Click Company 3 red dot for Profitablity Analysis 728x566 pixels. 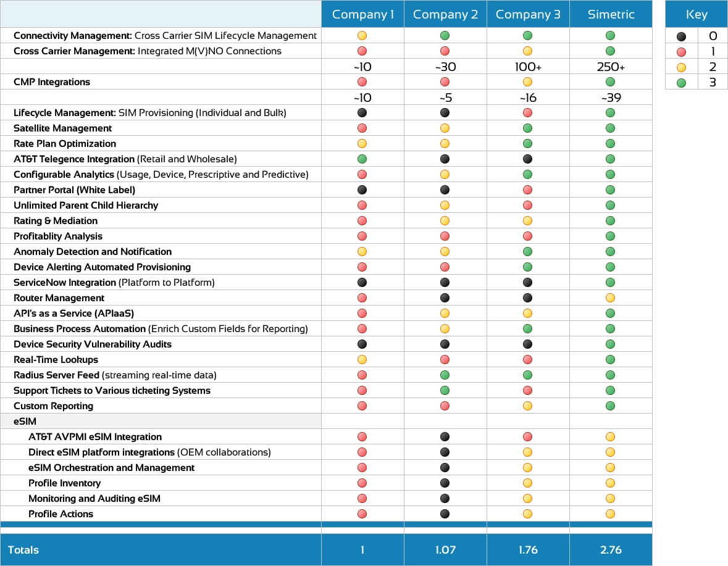(x=527, y=236)
